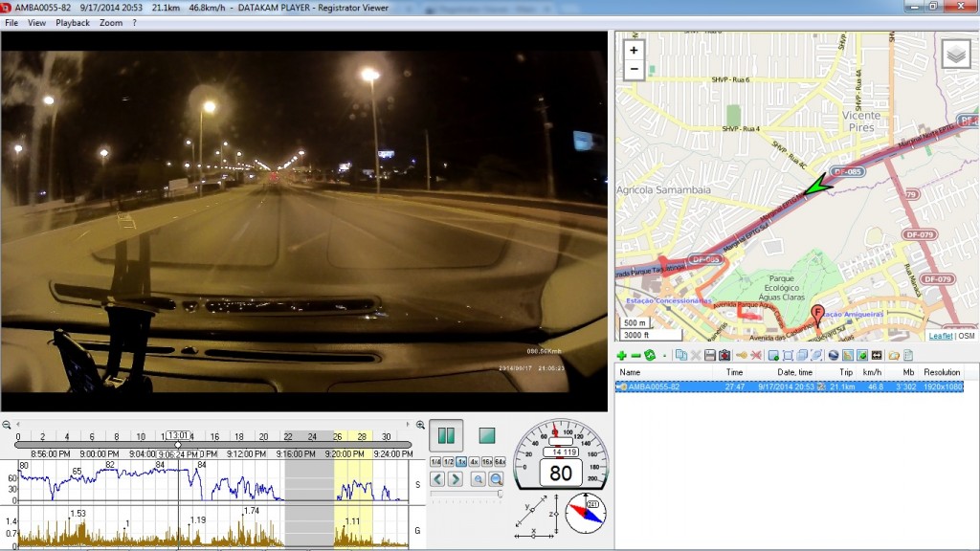
Task: Set playback speed to 4x
Action: (475, 462)
